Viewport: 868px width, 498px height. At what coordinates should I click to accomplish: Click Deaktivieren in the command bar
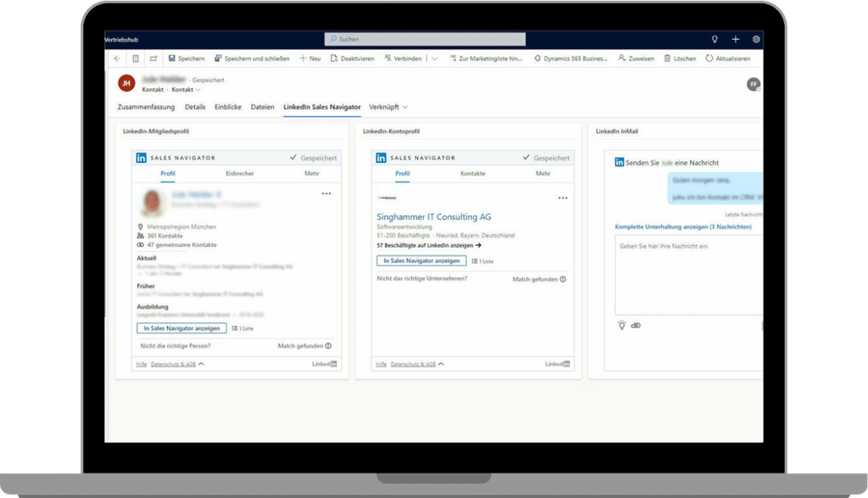pyautogui.click(x=353, y=59)
